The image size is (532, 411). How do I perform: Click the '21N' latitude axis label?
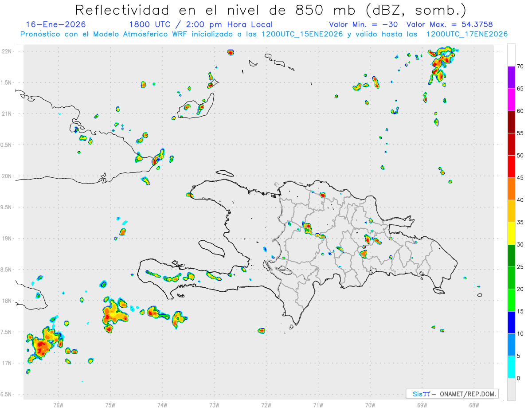tap(7, 114)
